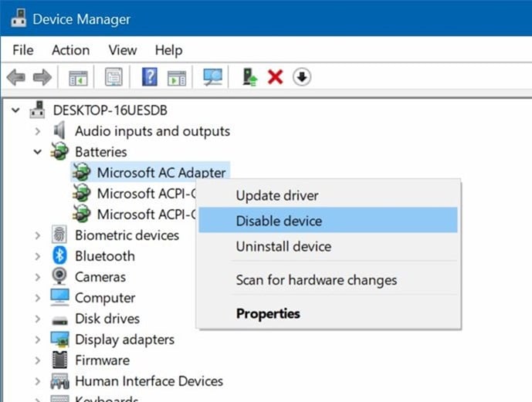The height and width of the screenshot is (402, 532).
Task: Select the Biometric devices label
Action: tap(127, 235)
